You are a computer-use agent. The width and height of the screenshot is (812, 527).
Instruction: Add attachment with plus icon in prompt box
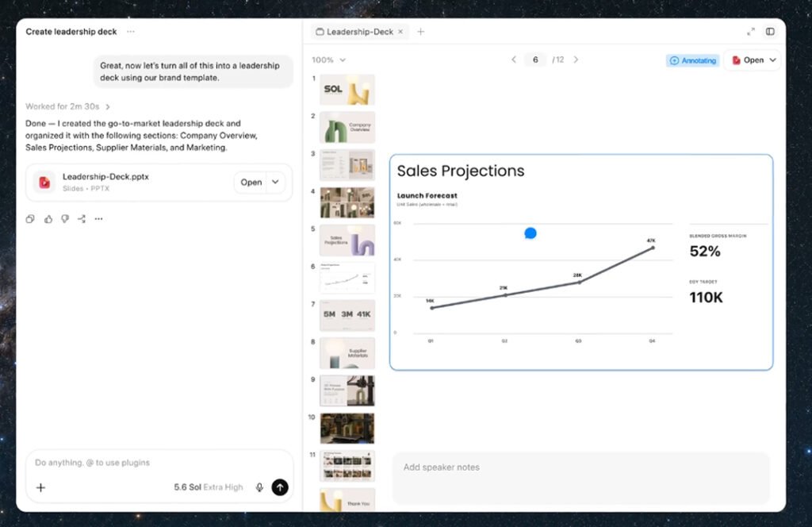[x=41, y=487]
